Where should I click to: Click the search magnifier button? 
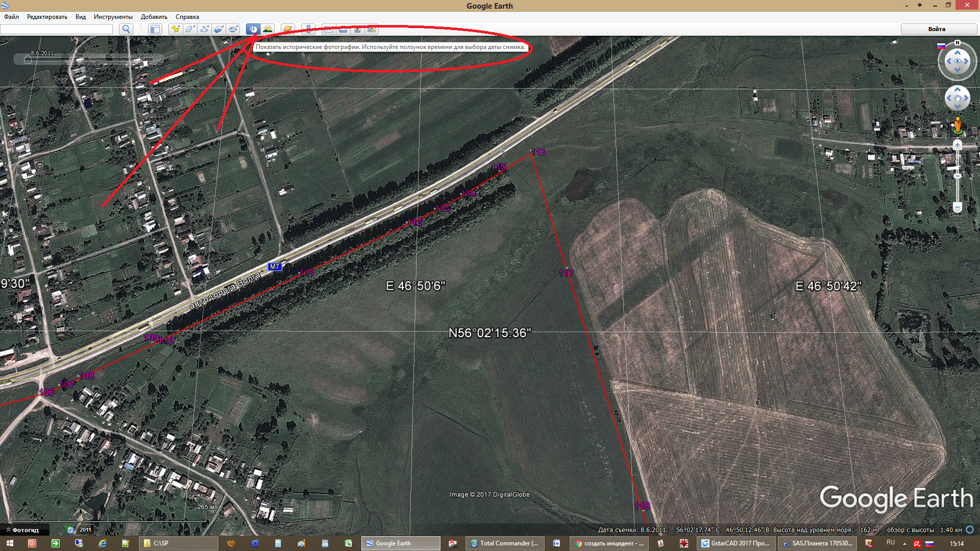click(x=126, y=29)
